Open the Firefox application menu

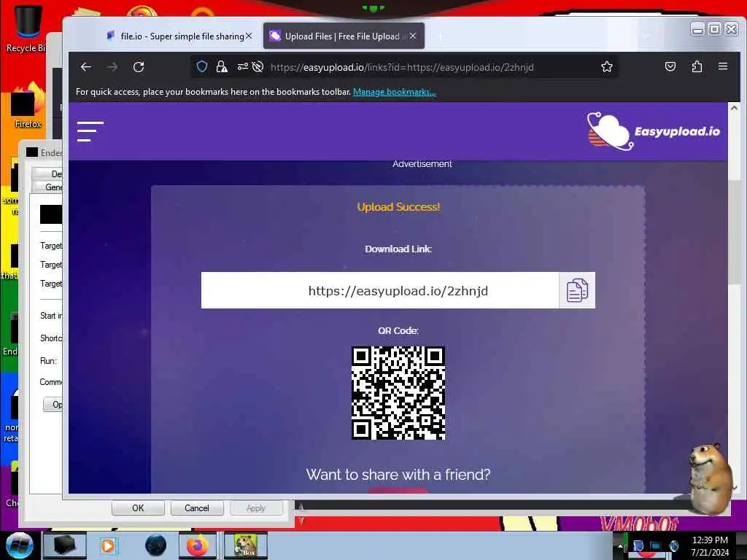(723, 66)
